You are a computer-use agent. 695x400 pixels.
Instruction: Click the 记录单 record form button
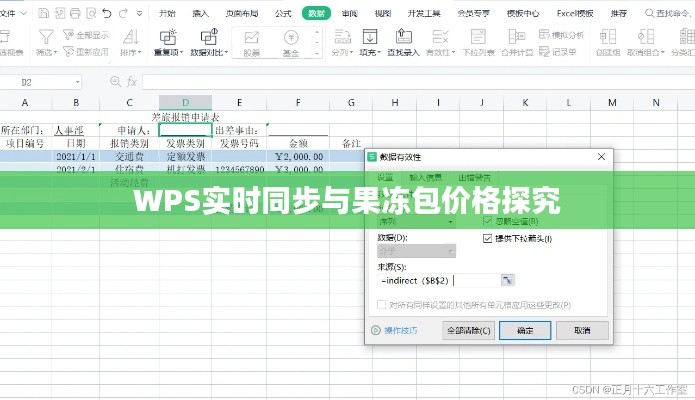pos(558,52)
